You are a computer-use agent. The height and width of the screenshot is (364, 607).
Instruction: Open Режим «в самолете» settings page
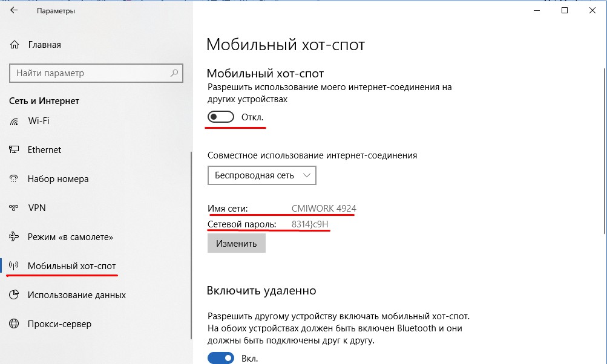coord(70,237)
